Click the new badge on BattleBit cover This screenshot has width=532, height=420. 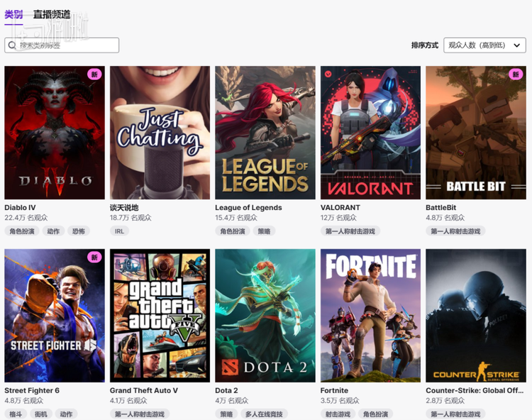click(516, 74)
